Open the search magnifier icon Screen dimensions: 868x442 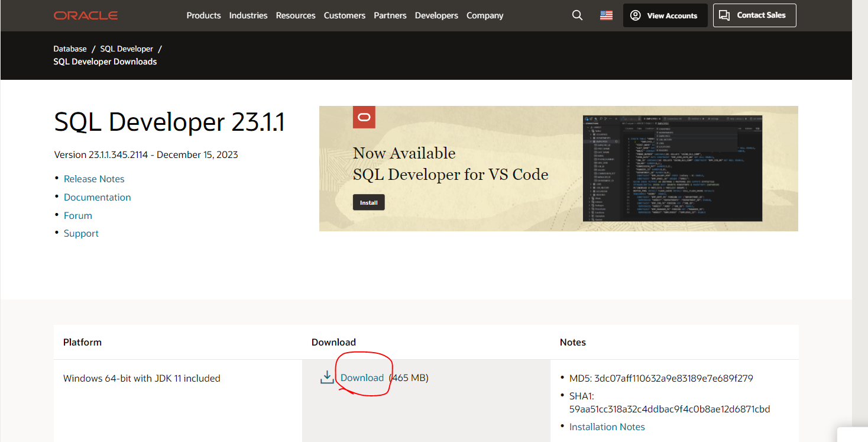pyautogui.click(x=578, y=15)
